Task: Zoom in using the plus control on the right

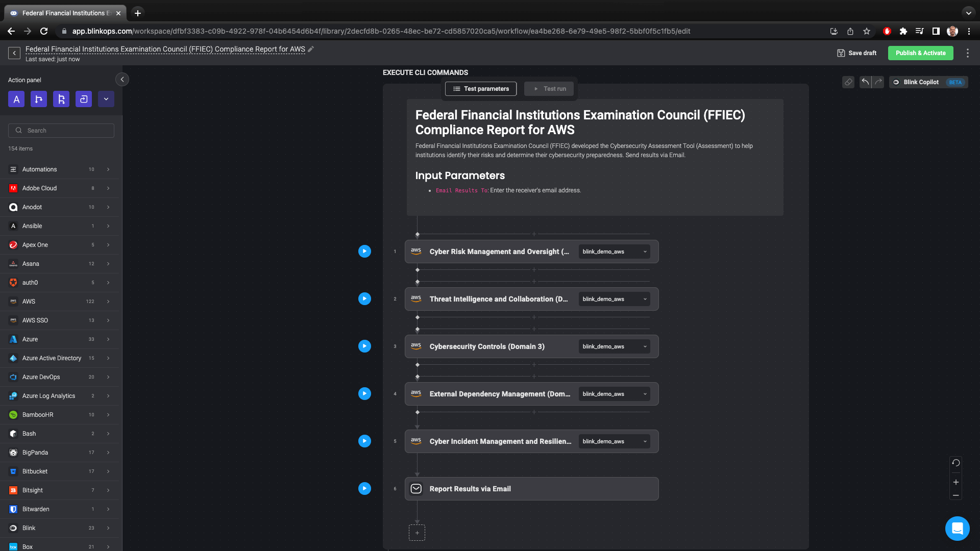Action: [x=955, y=482]
